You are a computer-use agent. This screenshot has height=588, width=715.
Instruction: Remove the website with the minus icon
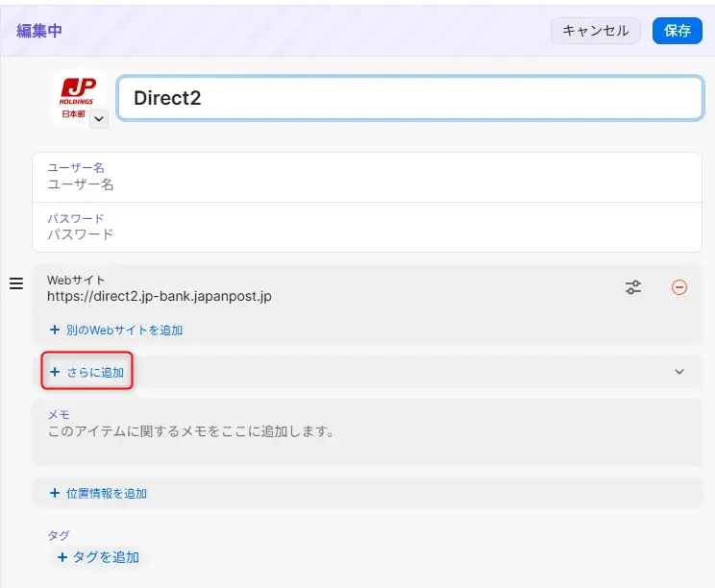point(679,287)
